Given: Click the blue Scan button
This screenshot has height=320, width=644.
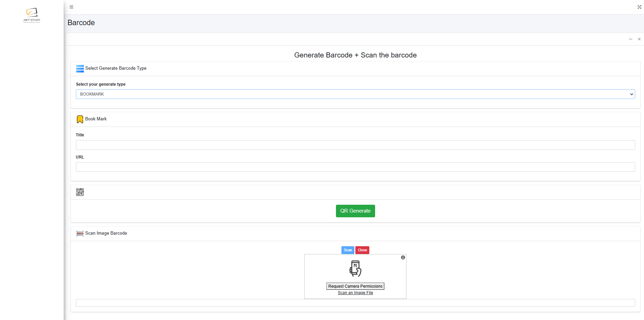Looking at the screenshot, I should pyautogui.click(x=348, y=250).
